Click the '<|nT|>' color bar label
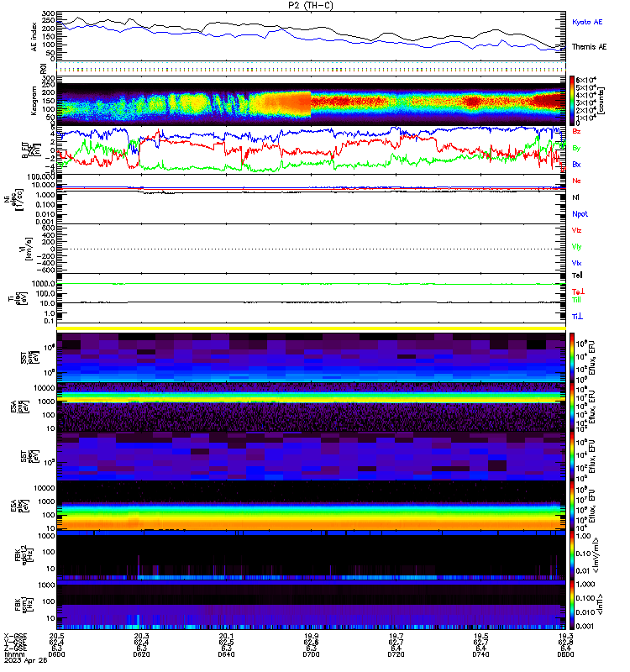Viewport: 630px width, 672px height. [600, 605]
